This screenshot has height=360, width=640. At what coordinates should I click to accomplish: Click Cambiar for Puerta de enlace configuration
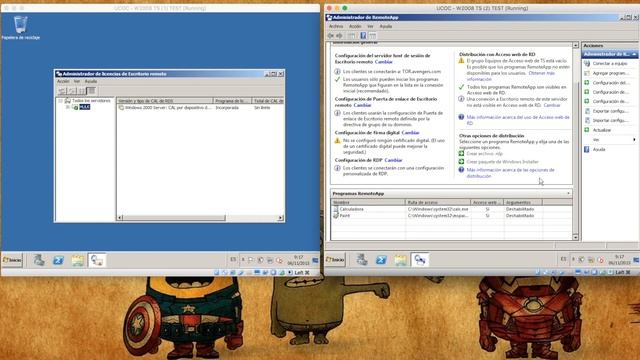click(x=362, y=105)
